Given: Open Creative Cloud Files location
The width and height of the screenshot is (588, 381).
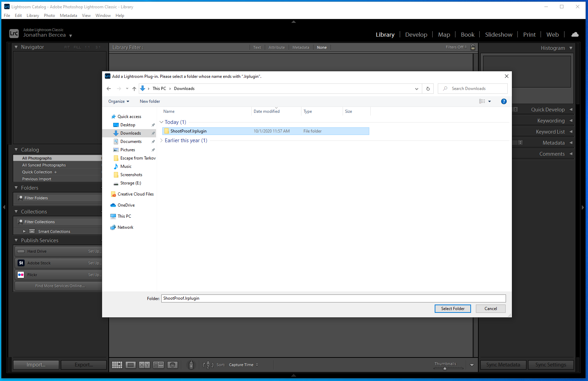Looking at the screenshot, I should [x=135, y=194].
